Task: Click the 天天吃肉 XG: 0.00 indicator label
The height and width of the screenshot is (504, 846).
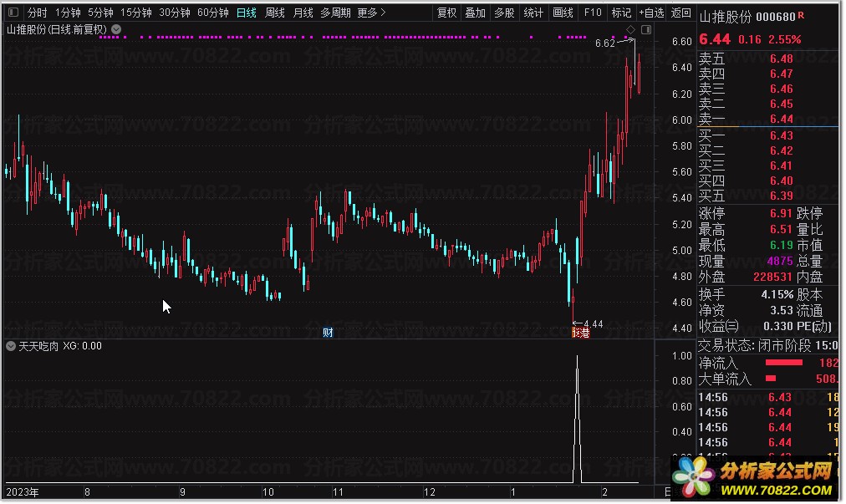Action: coord(60,346)
